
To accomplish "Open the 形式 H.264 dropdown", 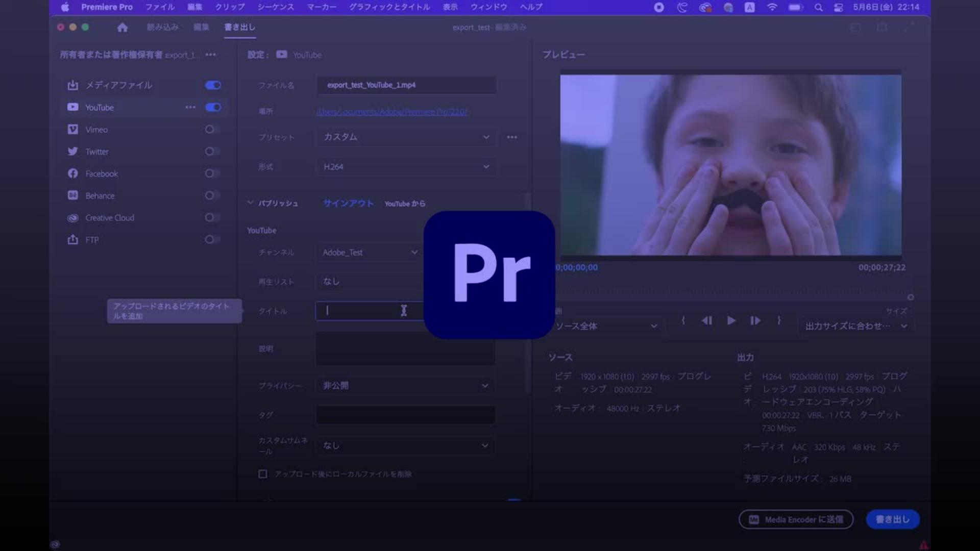I will 406,167.
